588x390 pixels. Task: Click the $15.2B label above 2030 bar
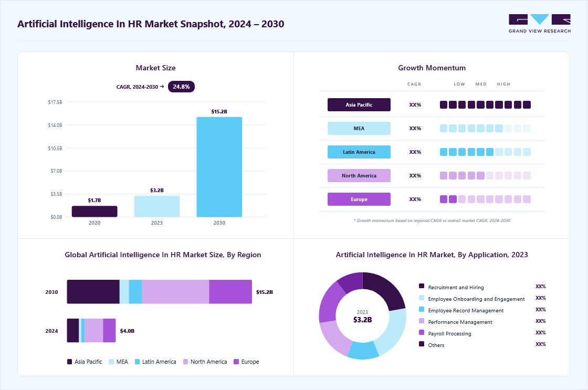[219, 112]
